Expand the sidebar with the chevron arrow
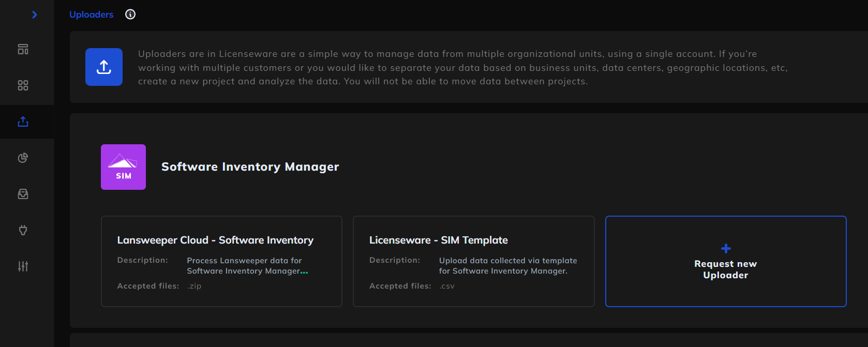 click(x=34, y=14)
